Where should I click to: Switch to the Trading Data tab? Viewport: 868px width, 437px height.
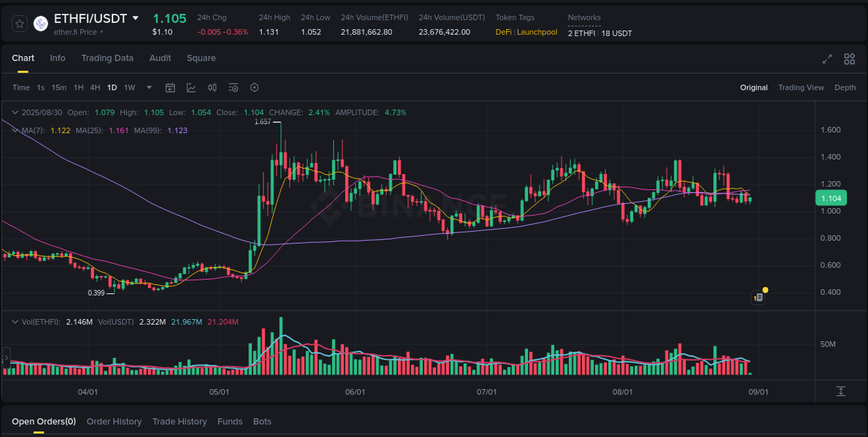(x=107, y=58)
